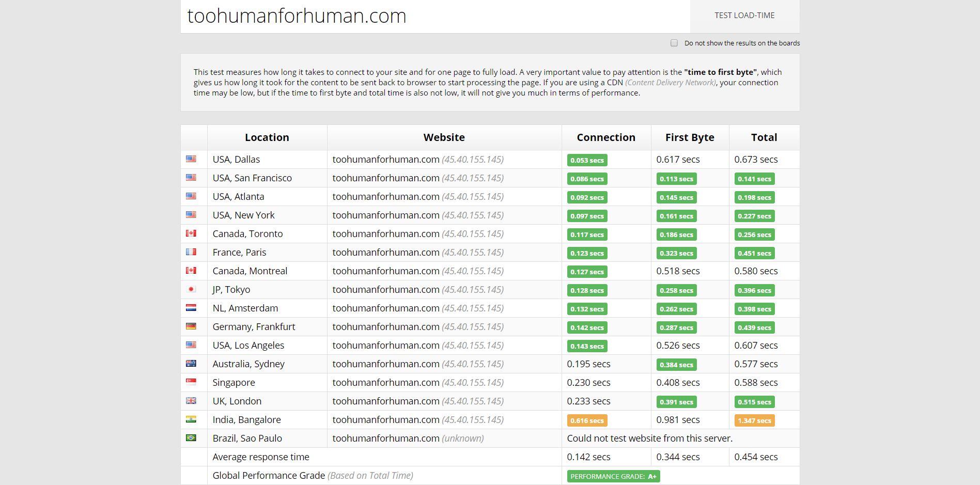Click the TEST LOAD-TIME button

tap(744, 16)
